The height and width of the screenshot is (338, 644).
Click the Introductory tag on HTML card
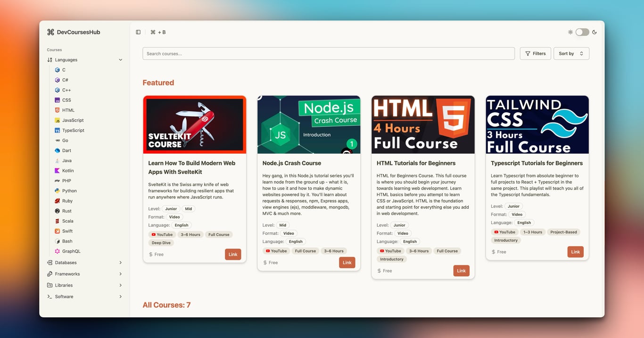[392, 259]
